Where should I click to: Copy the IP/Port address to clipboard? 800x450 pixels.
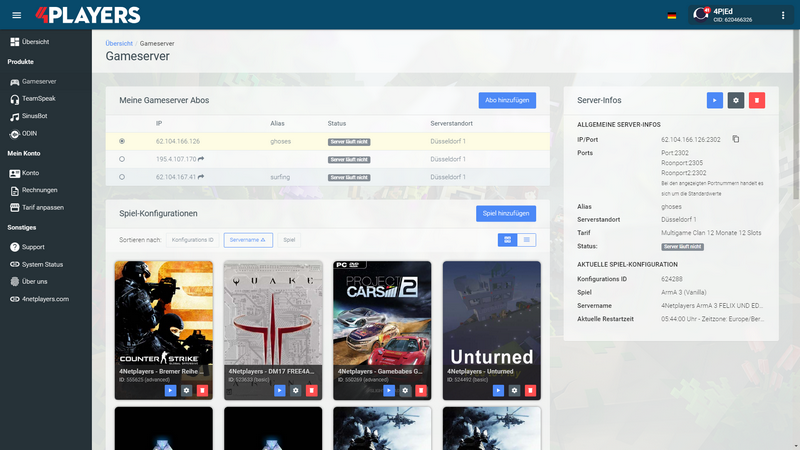[735, 139]
